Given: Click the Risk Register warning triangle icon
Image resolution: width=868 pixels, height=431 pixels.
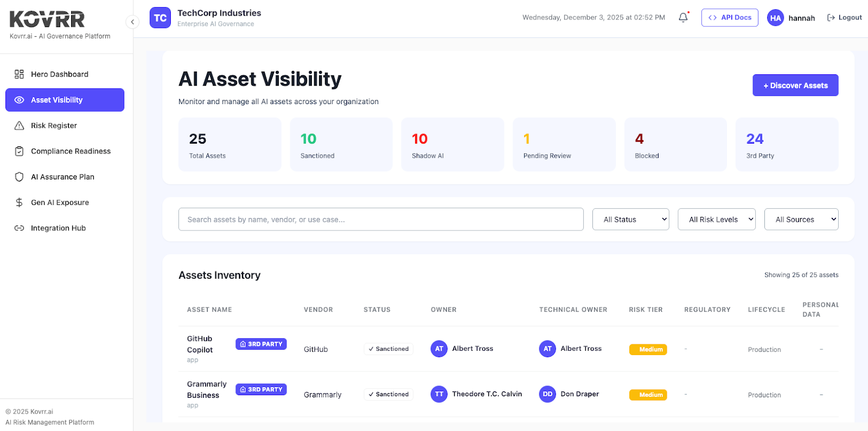Looking at the screenshot, I should (x=19, y=125).
